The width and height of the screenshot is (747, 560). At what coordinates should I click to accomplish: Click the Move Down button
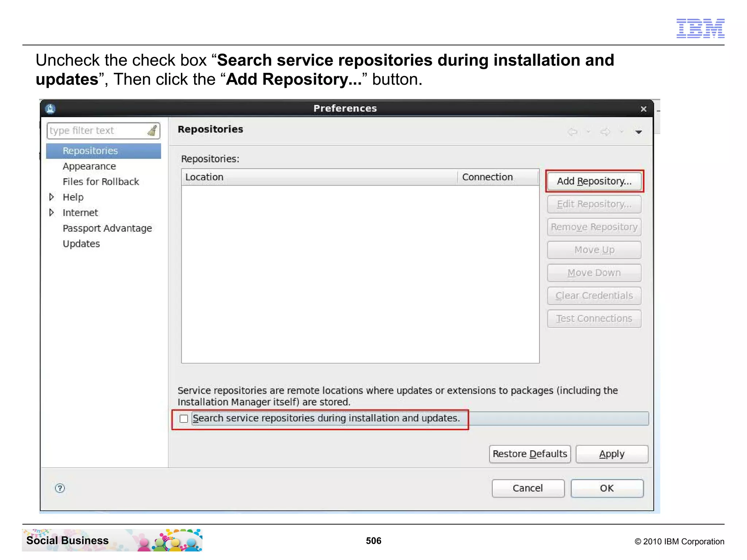point(594,273)
